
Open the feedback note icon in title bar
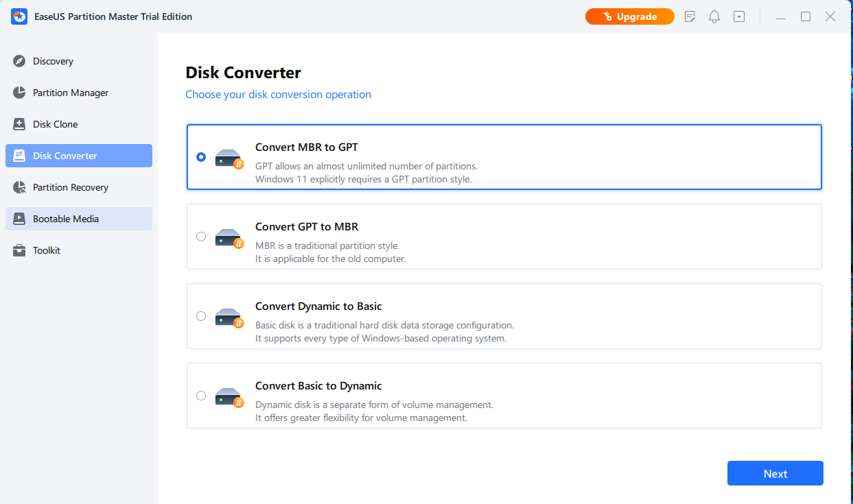(690, 16)
